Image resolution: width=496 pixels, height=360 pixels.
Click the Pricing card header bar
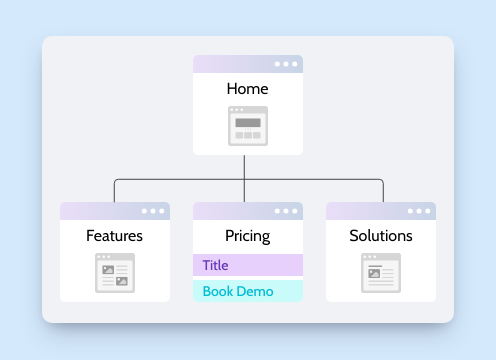248,211
